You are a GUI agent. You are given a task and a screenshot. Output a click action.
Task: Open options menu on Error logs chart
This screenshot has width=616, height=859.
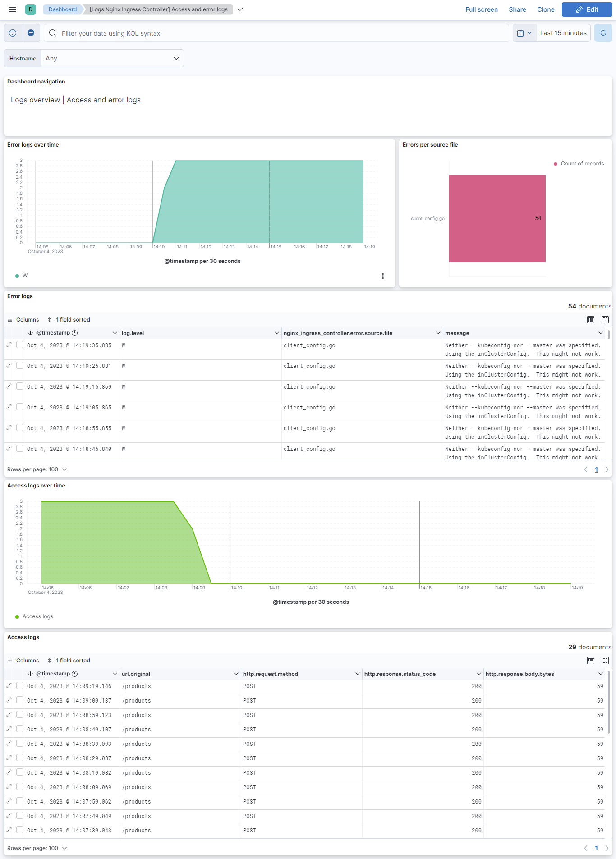point(383,276)
